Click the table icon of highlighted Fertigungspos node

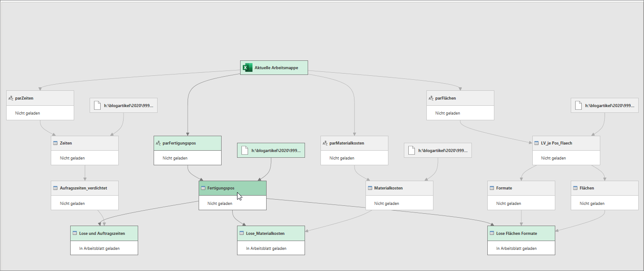203,188
